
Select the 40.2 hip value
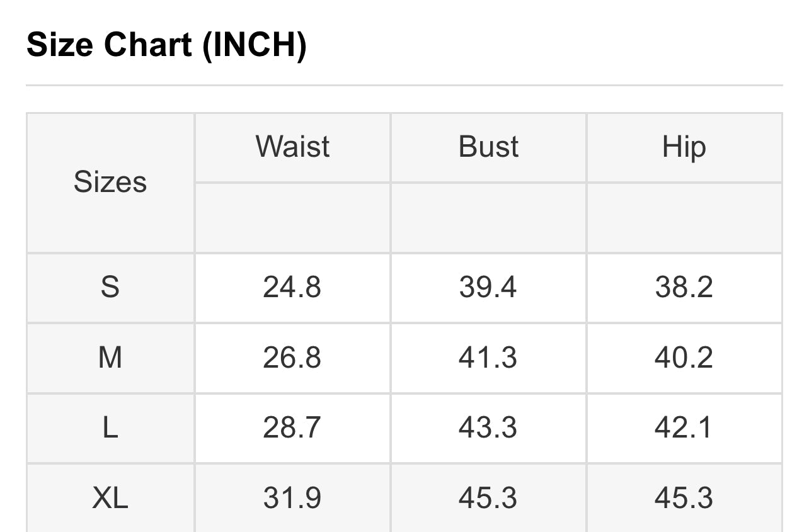(x=684, y=358)
